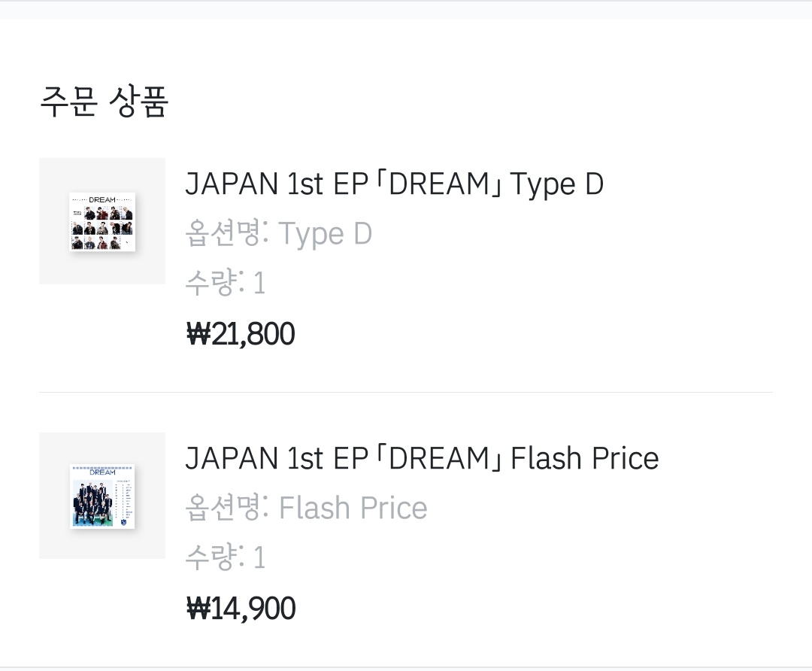Image resolution: width=812 pixels, height=671 pixels.
Task: Select the 옵션명: Type D option text
Action: coord(279,233)
